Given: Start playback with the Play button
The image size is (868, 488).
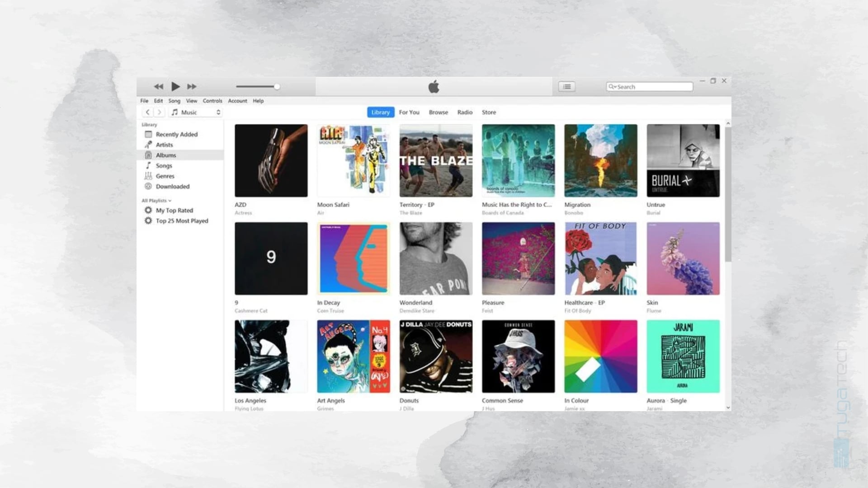Looking at the screenshot, I should [175, 86].
